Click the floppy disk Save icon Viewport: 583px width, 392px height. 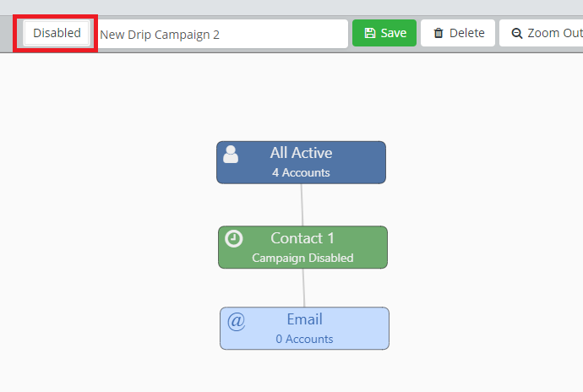[370, 34]
